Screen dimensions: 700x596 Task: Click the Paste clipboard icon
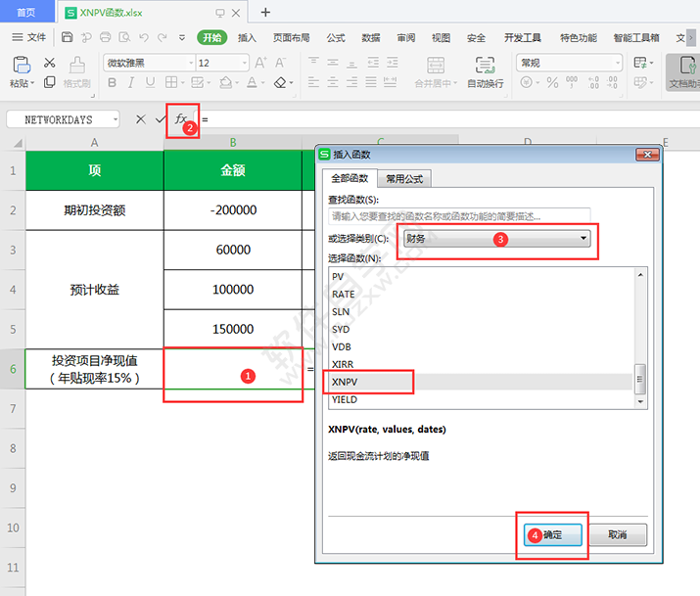(21, 66)
